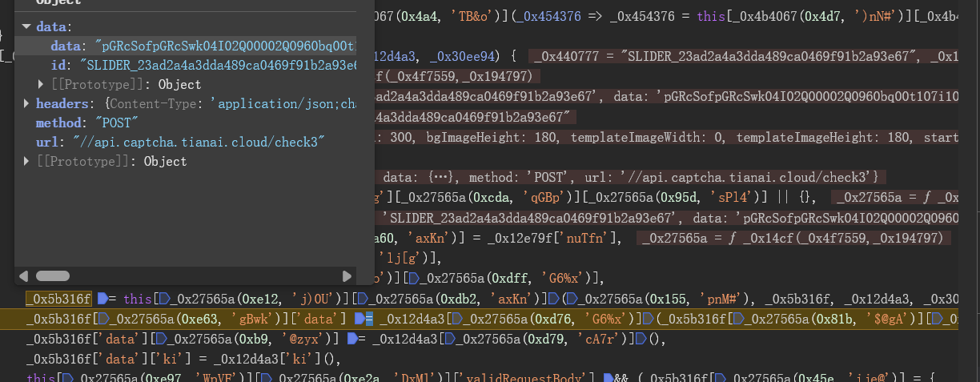The width and height of the screenshot is (980, 382).
Task: Click the popup scrollbar left arrow
Action: (x=23, y=275)
